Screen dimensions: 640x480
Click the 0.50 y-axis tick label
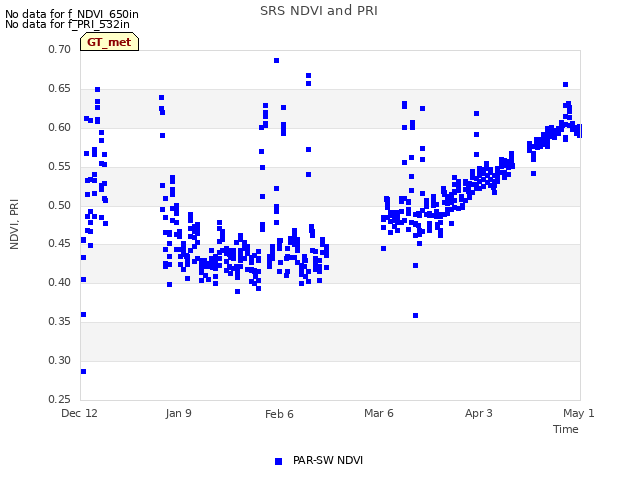(x=60, y=205)
